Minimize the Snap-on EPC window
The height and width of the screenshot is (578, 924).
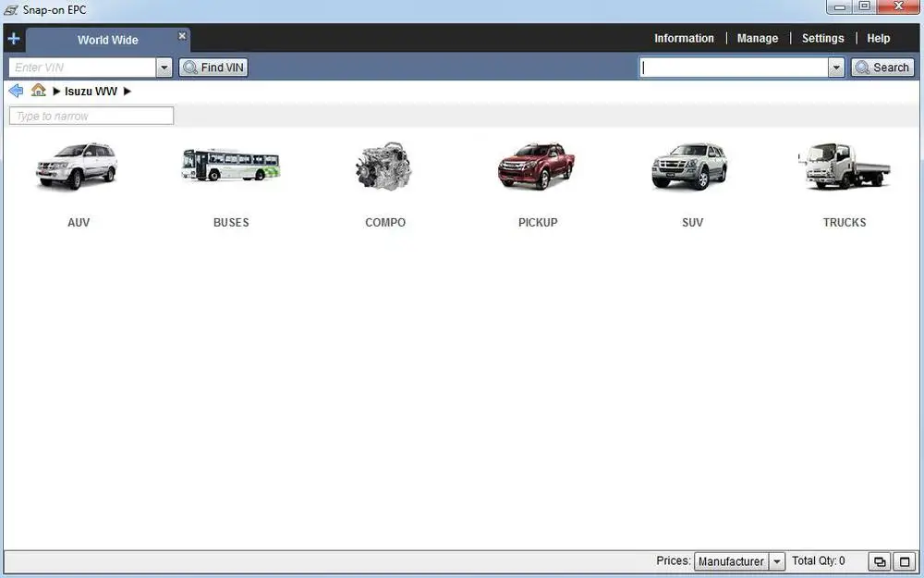pyautogui.click(x=839, y=7)
